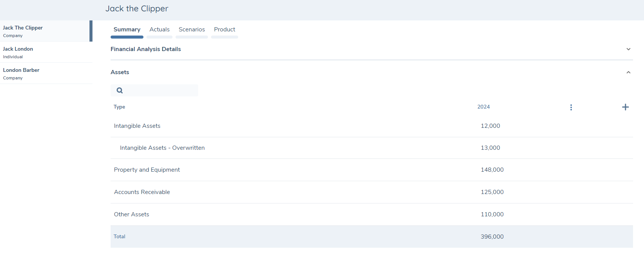Image resolution: width=644 pixels, height=253 pixels.
Task: Click the search magnifier icon in Assets
Action: point(120,90)
